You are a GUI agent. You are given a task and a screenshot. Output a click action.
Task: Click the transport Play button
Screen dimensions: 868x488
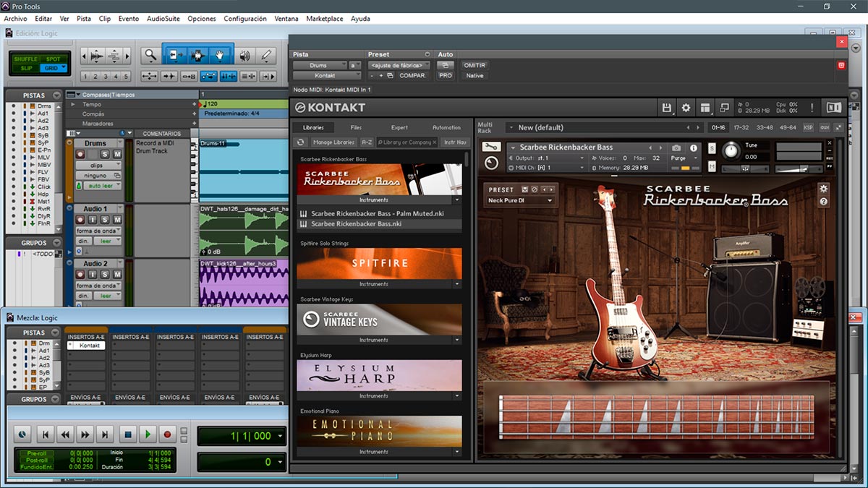148,435
